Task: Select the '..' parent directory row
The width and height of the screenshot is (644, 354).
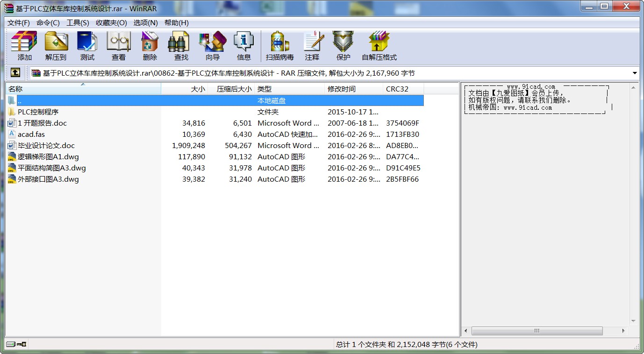Action: point(215,100)
